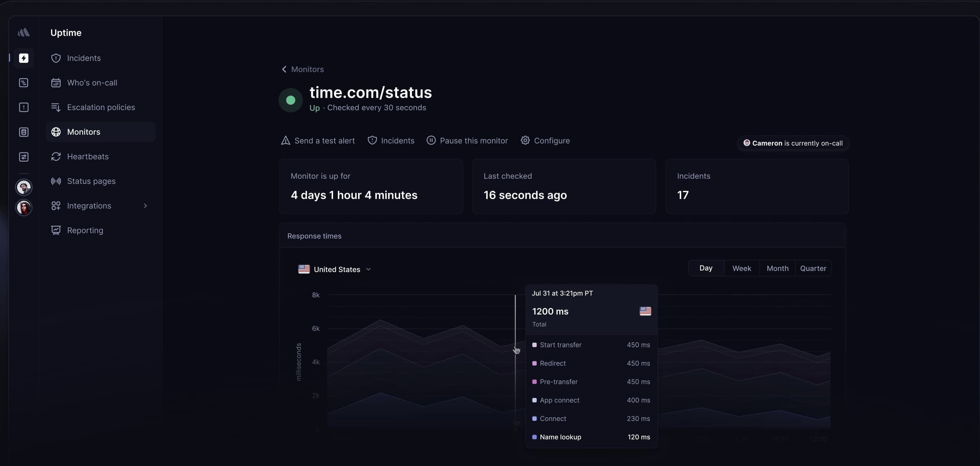The image size is (980, 466).
Task: Click the Start transfer color swatch
Action: pos(534,345)
